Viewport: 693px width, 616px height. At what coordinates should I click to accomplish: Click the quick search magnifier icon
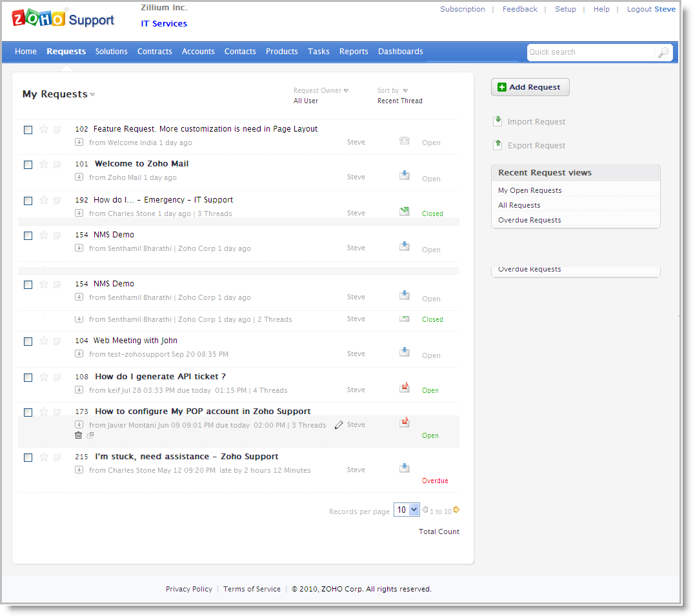[663, 53]
